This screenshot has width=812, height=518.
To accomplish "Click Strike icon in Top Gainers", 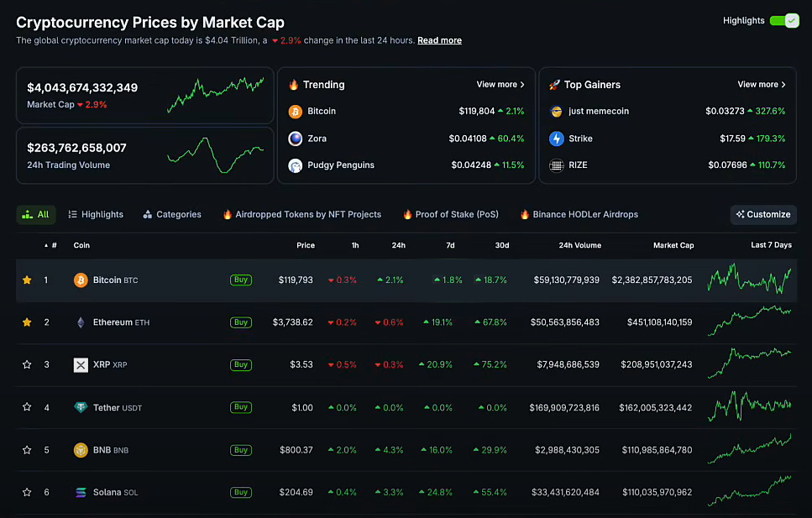I will pos(556,139).
